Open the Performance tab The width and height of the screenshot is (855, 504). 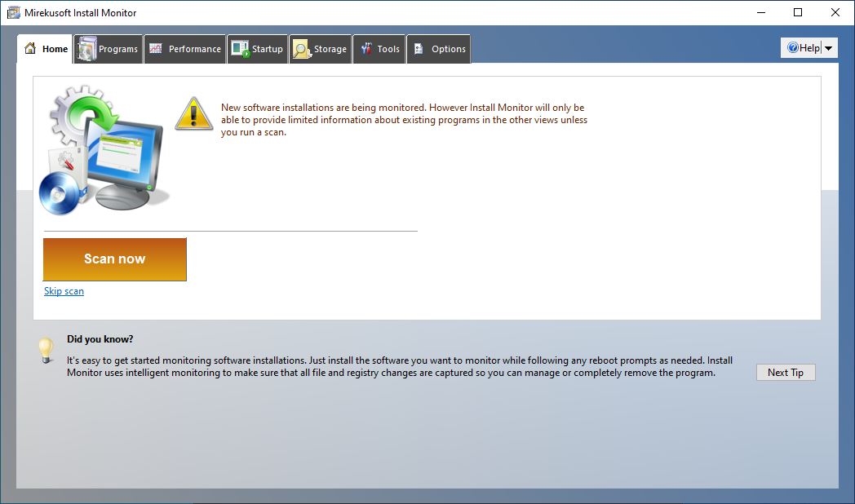[x=185, y=49]
